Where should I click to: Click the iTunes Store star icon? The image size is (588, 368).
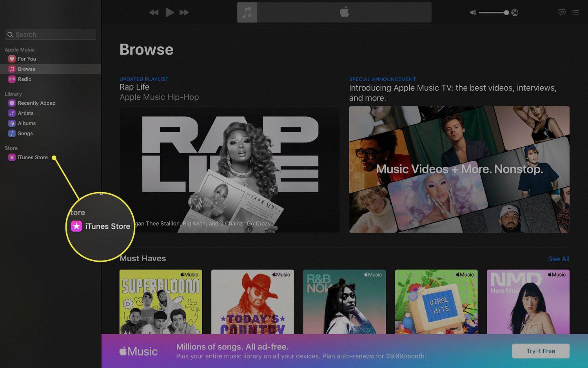point(12,158)
